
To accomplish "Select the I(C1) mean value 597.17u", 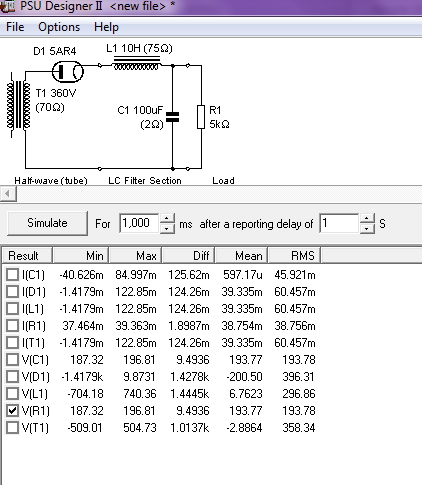I will click(243, 275).
